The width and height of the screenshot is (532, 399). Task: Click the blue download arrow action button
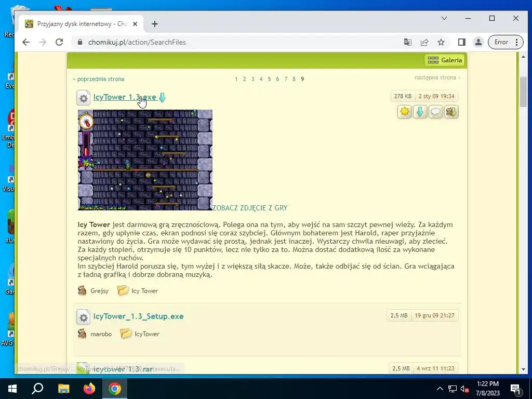[420, 112]
